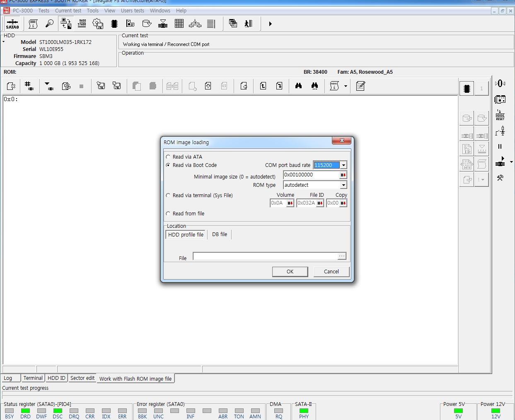Click the up-arrow page icon in ROM toolbar
515x420 pixels.
pos(263,86)
